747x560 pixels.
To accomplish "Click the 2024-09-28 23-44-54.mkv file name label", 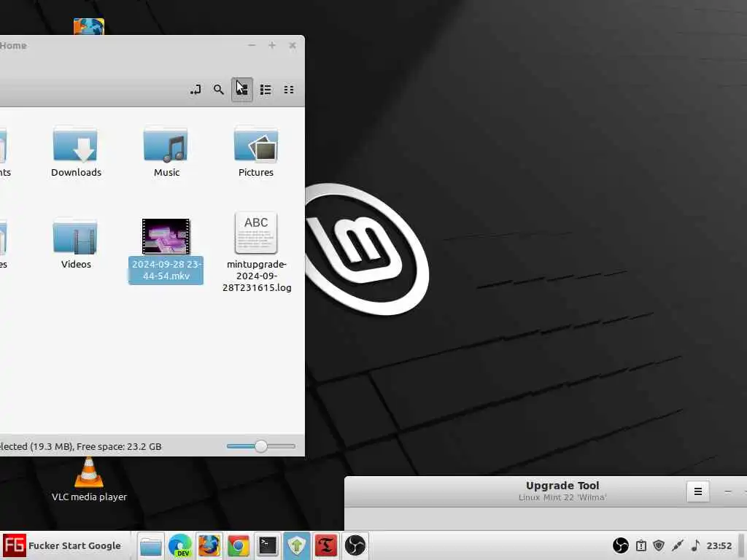I will coord(166,270).
